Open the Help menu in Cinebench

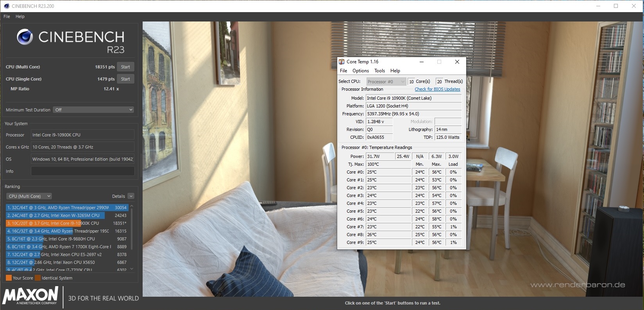(20, 16)
